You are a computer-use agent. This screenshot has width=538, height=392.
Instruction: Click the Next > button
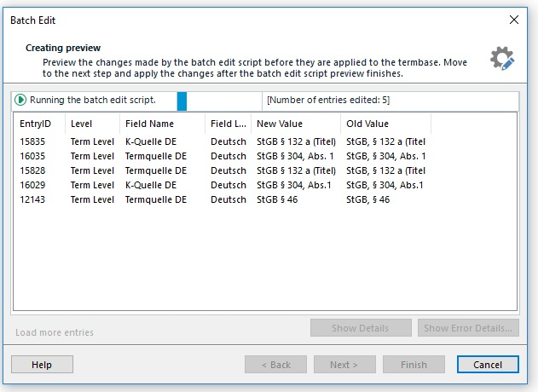[344, 364]
